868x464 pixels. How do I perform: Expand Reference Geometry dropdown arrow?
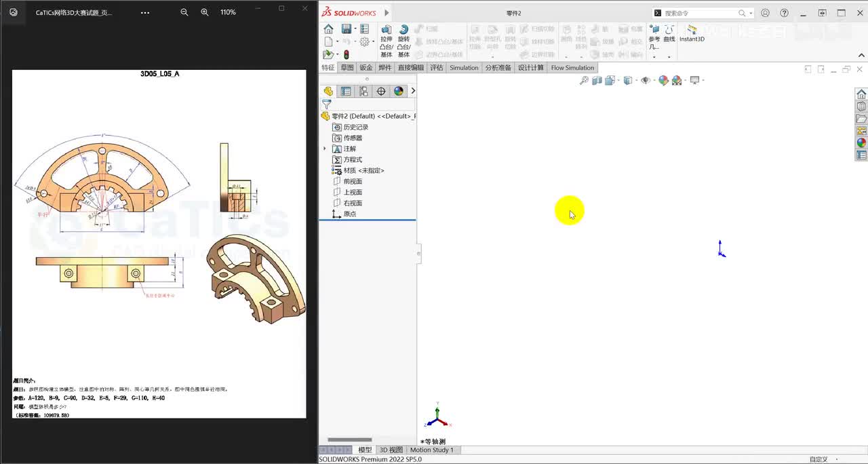tap(654, 56)
